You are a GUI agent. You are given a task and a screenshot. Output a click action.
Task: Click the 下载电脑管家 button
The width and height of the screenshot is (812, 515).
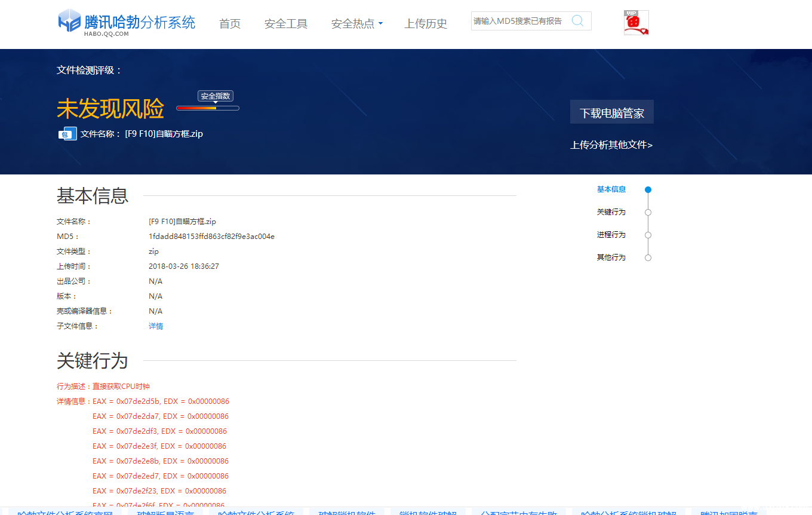[x=612, y=112]
